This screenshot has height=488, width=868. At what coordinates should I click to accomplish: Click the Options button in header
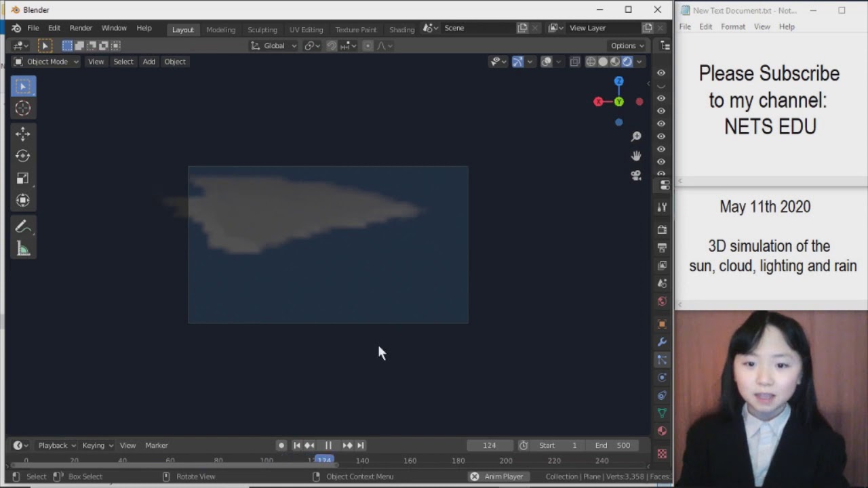[x=627, y=45]
